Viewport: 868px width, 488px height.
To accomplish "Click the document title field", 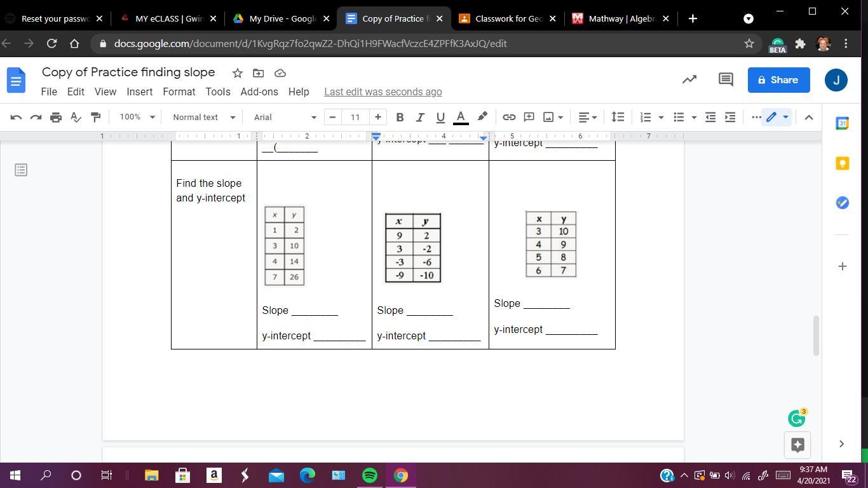I will pos(128,72).
